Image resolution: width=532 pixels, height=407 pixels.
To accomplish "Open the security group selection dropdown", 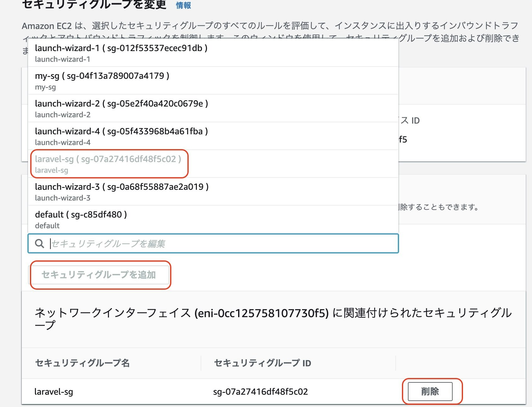I will coord(213,243).
